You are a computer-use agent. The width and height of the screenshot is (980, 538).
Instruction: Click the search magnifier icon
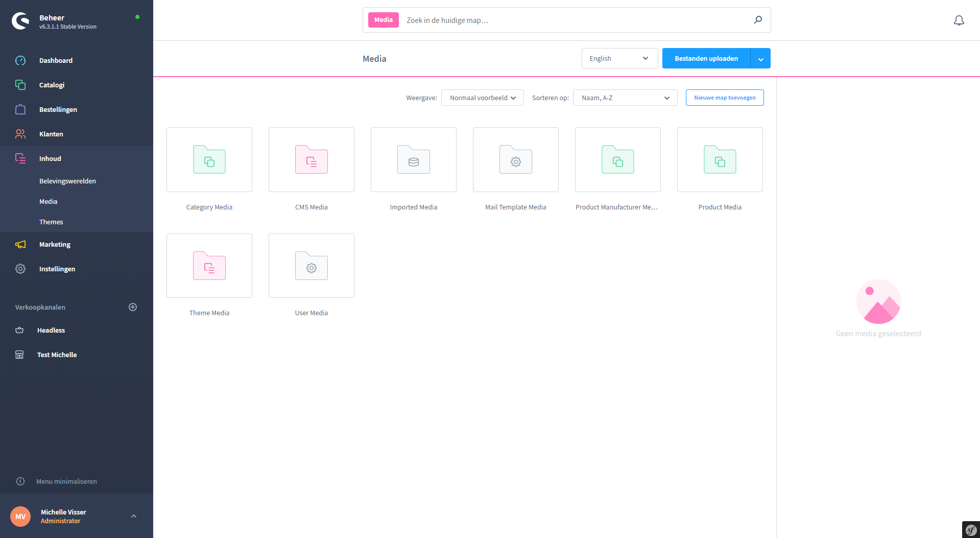758,20
